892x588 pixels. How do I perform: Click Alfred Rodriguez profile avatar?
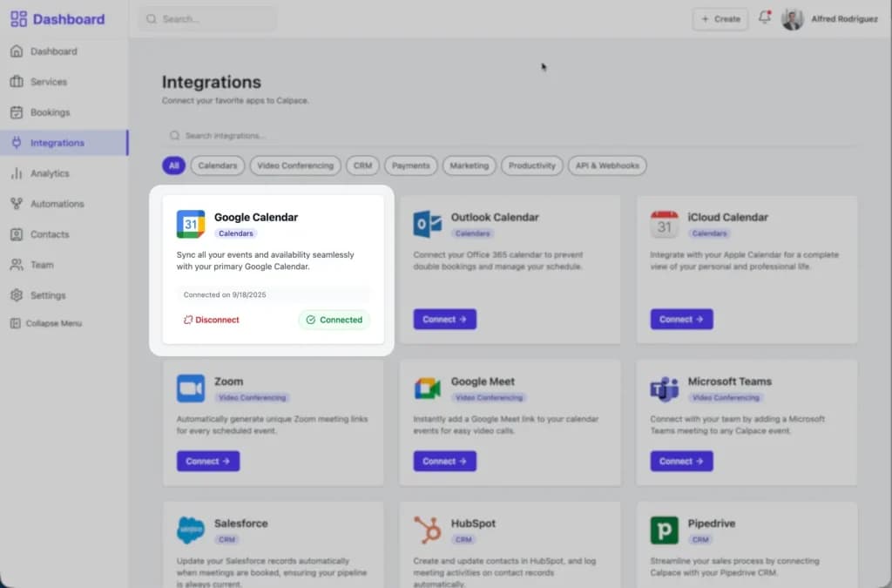(x=792, y=19)
